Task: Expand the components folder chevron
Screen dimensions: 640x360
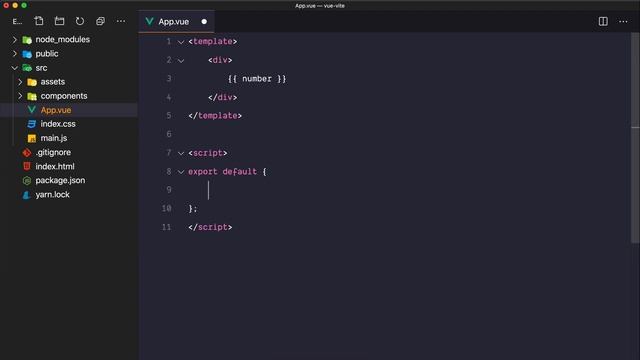Action: (20, 96)
